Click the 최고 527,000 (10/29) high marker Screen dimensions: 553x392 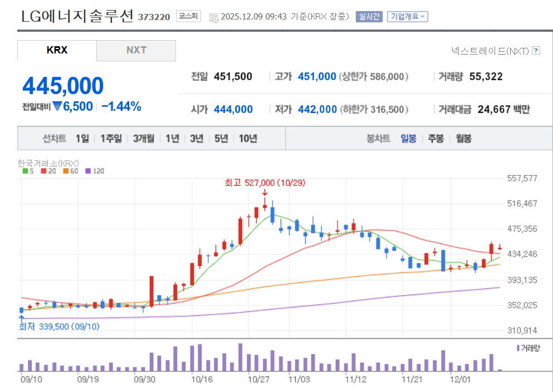pos(265,183)
